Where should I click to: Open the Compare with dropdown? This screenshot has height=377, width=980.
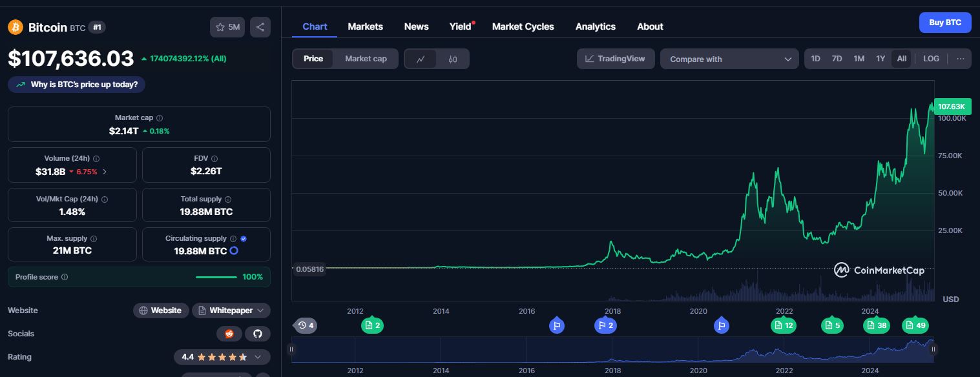(x=729, y=59)
